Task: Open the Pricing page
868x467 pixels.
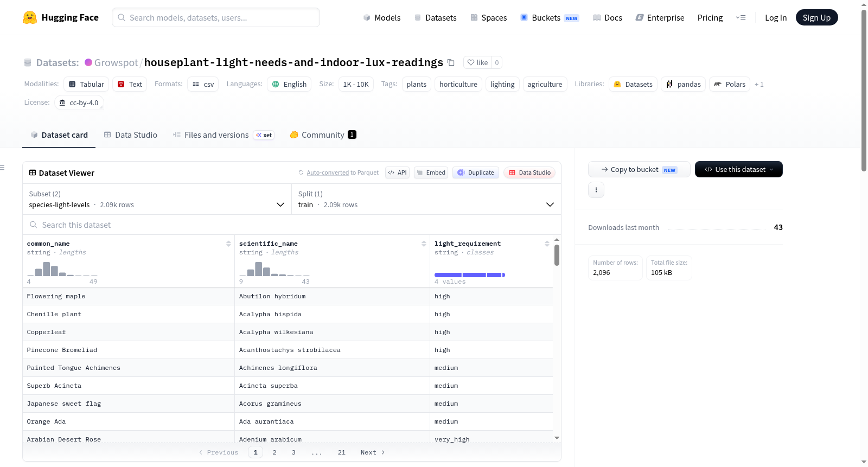Action: pyautogui.click(x=710, y=17)
